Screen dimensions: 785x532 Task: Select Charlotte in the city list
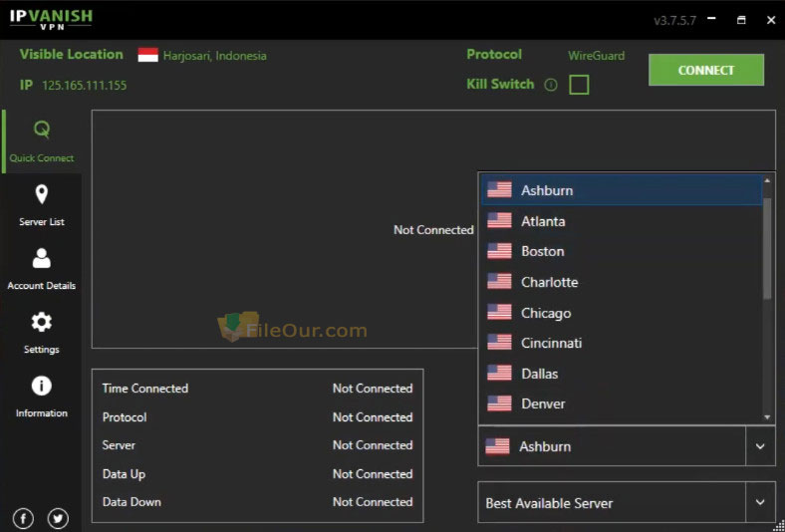point(621,282)
